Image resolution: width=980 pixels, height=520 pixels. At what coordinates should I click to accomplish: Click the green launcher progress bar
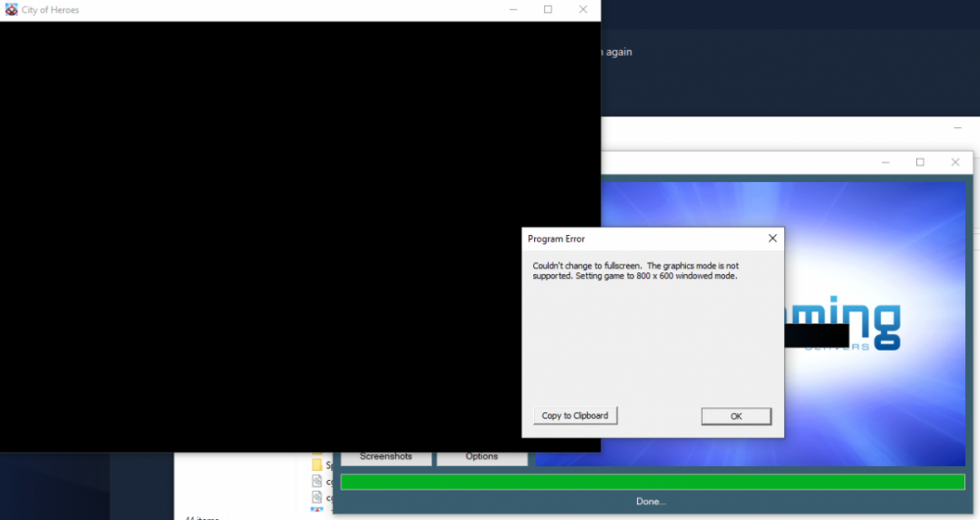click(652, 482)
